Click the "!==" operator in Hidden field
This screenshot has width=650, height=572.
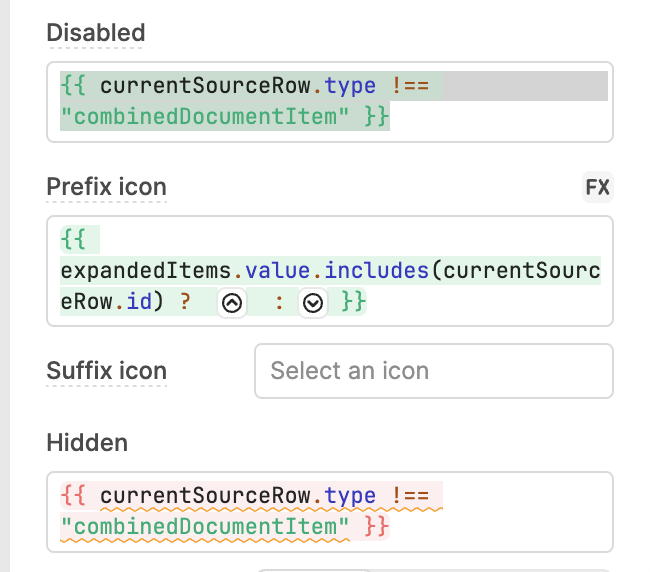[410, 495]
